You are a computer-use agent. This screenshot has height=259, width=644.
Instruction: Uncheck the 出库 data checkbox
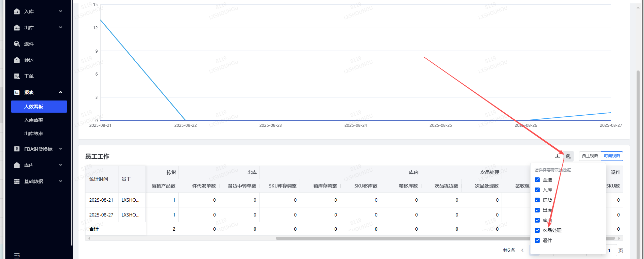click(x=537, y=210)
